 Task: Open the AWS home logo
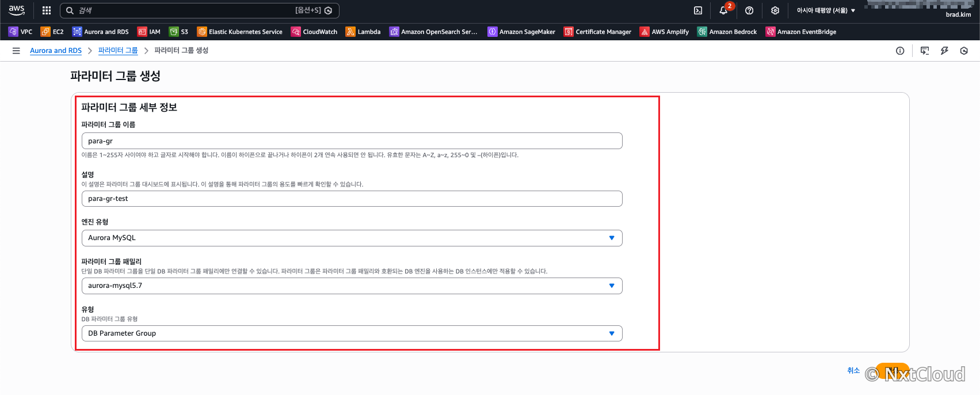point(17,10)
